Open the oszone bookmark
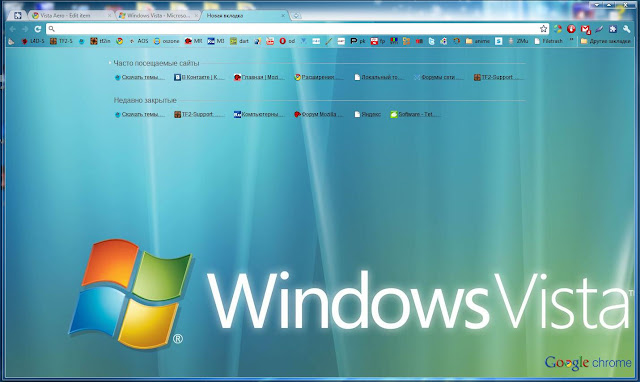The image size is (640, 382). click(167, 41)
